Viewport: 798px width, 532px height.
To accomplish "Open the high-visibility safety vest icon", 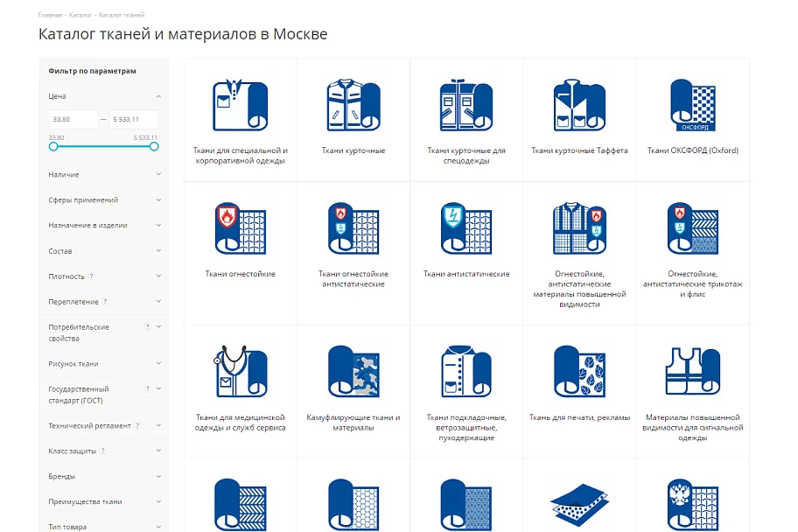I will (x=693, y=372).
